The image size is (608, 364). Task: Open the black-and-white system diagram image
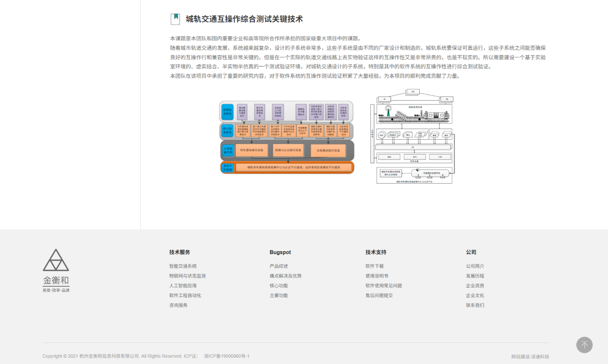414,136
